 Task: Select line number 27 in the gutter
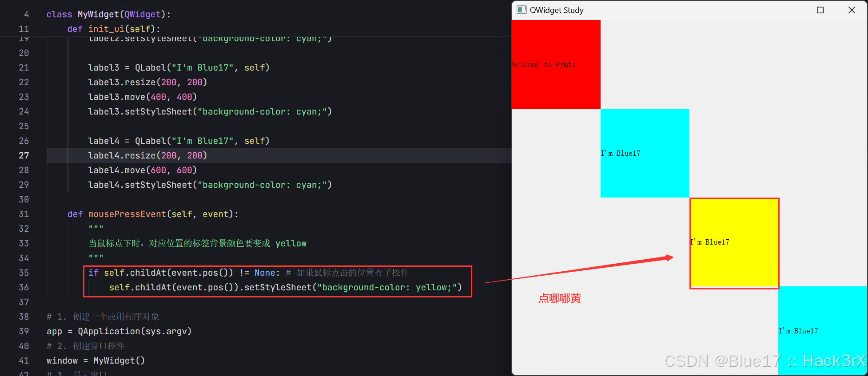24,155
